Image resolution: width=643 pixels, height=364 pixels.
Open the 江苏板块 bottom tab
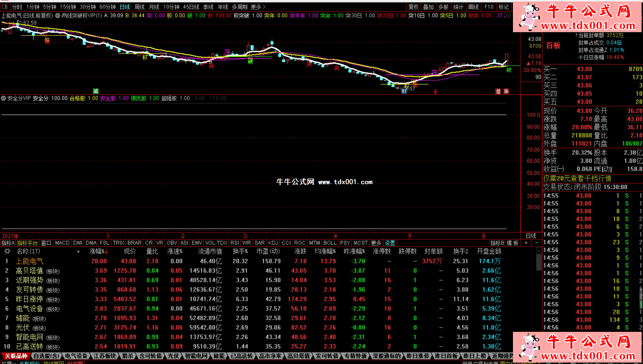point(104,356)
